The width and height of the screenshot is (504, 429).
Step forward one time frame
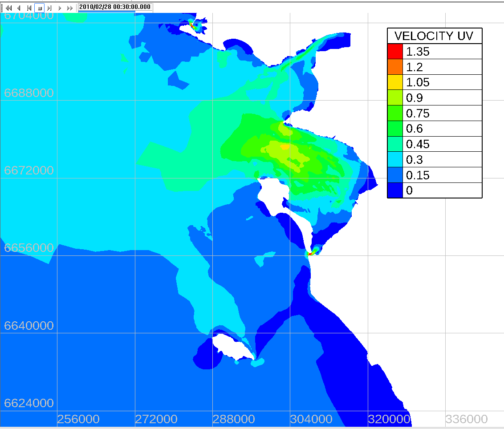click(49, 8)
